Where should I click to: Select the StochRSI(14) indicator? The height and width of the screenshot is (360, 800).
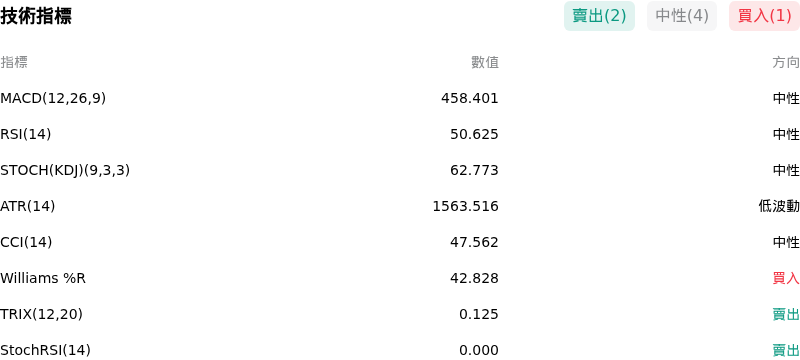coord(45,350)
